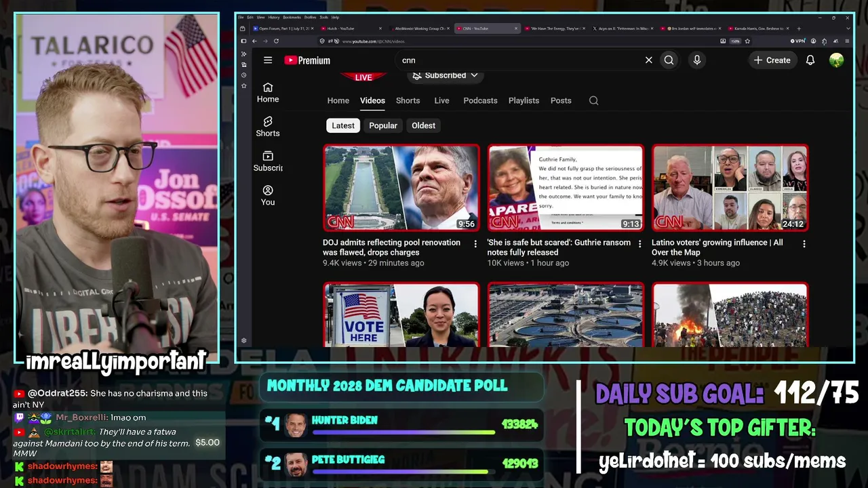This screenshot has height=488, width=868.
Task: Switch to the Kamala Harris browser tab
Action: pos(758,28)
